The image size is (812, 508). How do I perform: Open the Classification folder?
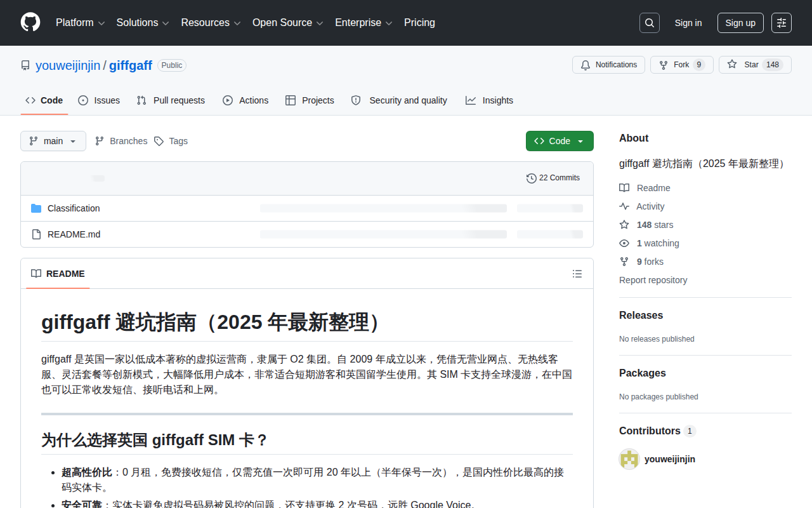[74, 208]
